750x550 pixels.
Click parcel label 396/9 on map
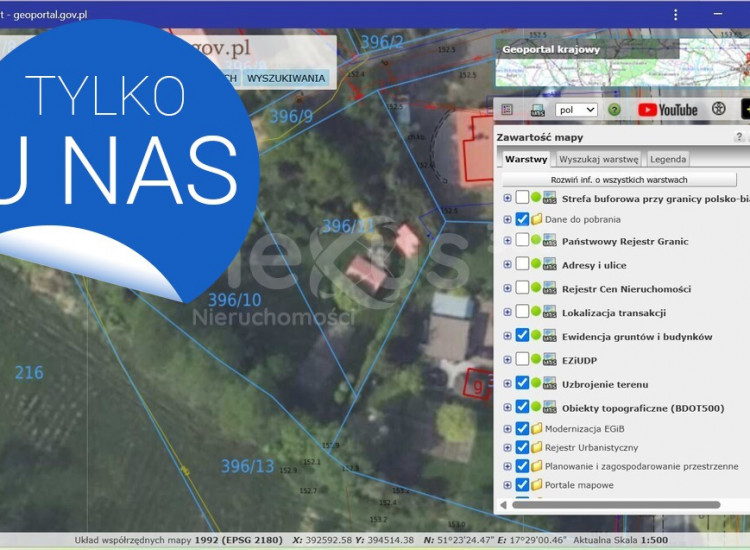point(291,116)
